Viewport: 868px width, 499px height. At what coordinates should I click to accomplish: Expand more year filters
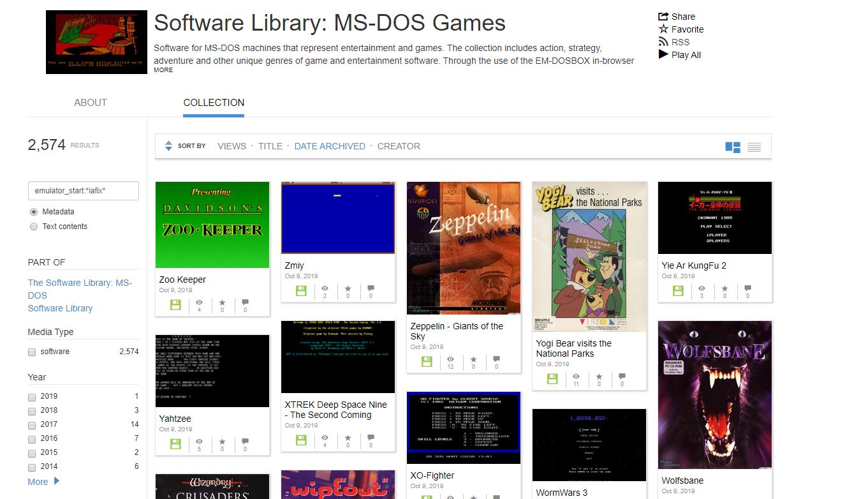coord(43,482)
